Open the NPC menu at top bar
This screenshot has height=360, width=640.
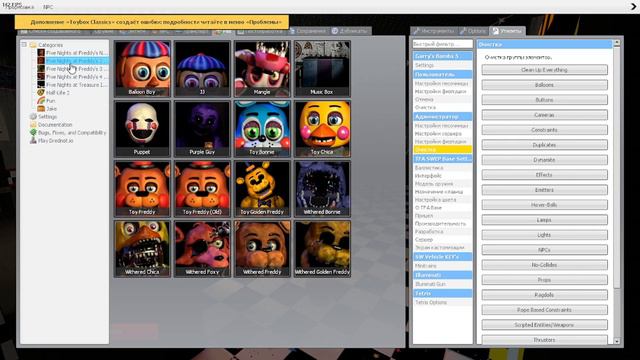(x=48, y=7)
